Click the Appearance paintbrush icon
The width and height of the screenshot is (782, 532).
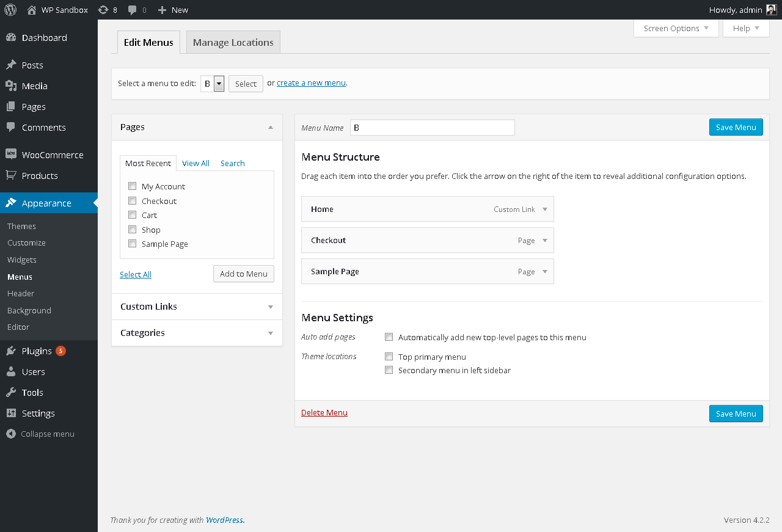11,203
